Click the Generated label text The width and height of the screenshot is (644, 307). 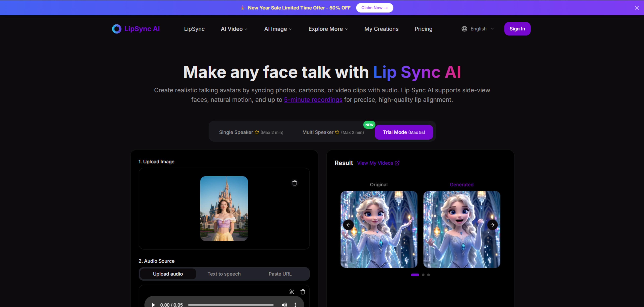462,184
